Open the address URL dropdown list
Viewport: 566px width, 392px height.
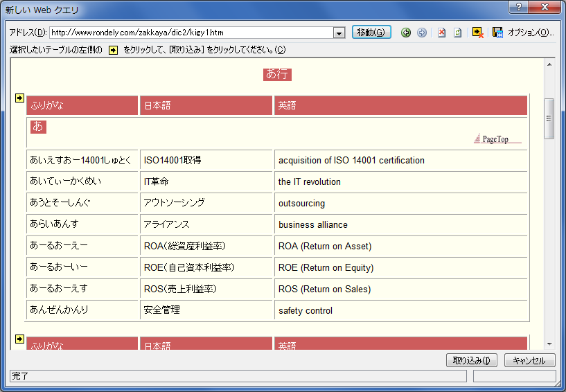(x=339, y=33)
